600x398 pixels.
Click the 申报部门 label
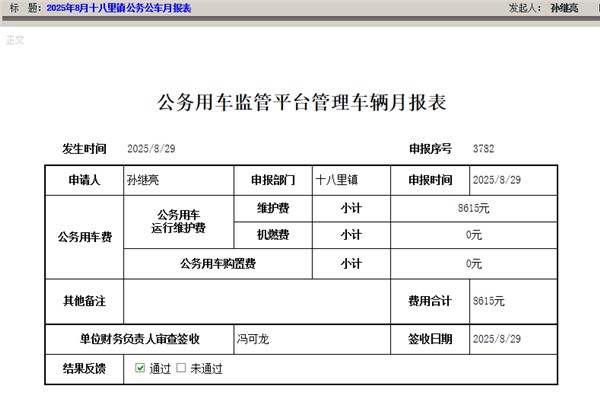coord(273,180)
